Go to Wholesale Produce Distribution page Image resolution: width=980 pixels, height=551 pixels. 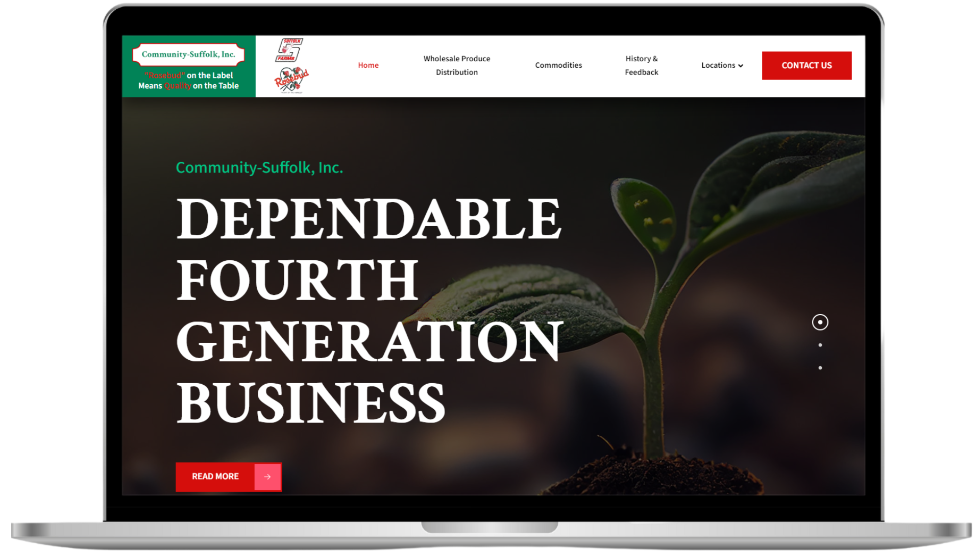click(457, 65)
